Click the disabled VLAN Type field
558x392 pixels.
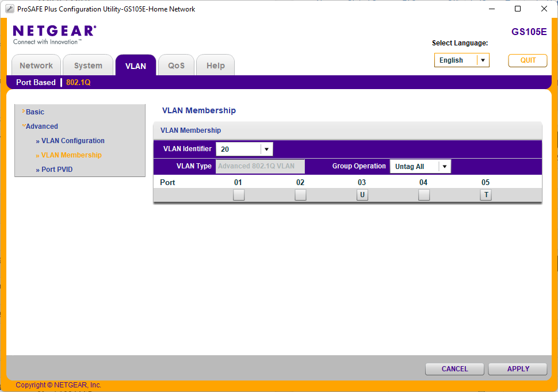point(260,166)
